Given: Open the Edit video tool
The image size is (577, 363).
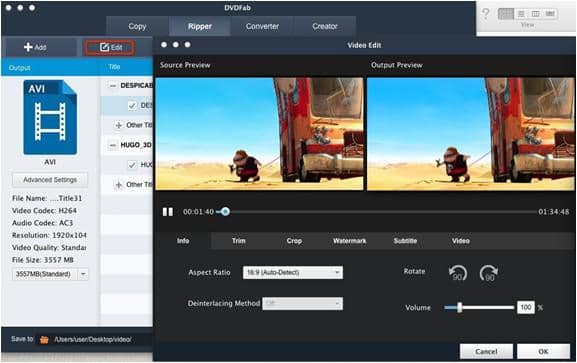Looking at the screenshot, I should click(109, 47).
